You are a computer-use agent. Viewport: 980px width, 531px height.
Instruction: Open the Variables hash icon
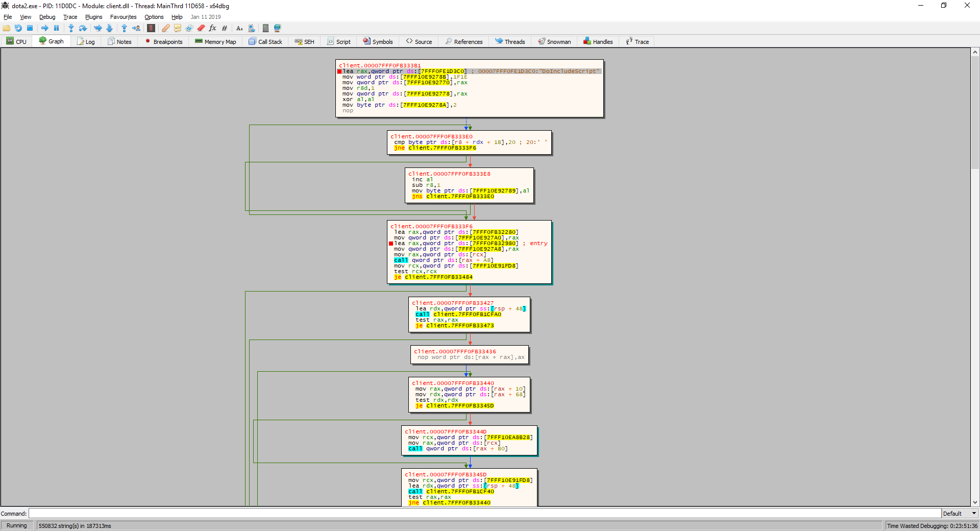point(225,28)
